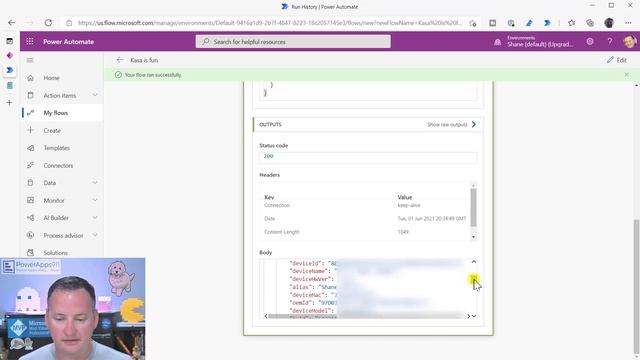This screenshot has height=360, width=640.
Task: Click the Monitor icon in navigation
Action: click(x=30, y=200)
